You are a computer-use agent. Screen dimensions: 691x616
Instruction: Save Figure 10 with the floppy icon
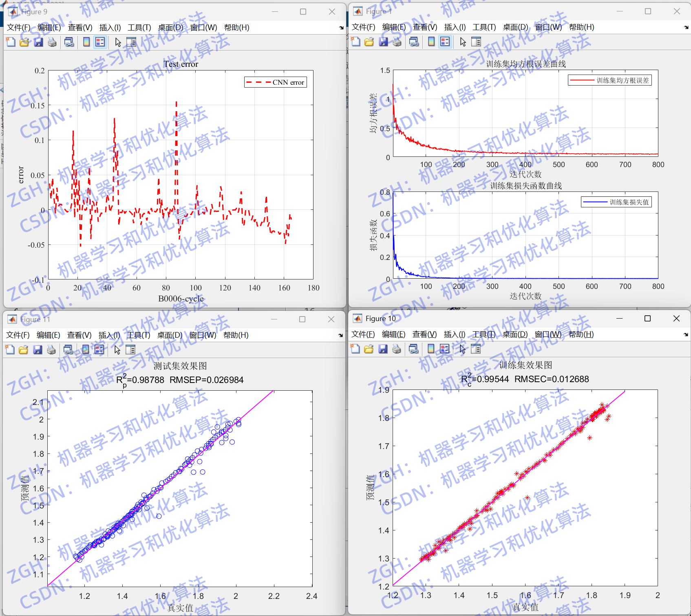(x=383, y=349)
